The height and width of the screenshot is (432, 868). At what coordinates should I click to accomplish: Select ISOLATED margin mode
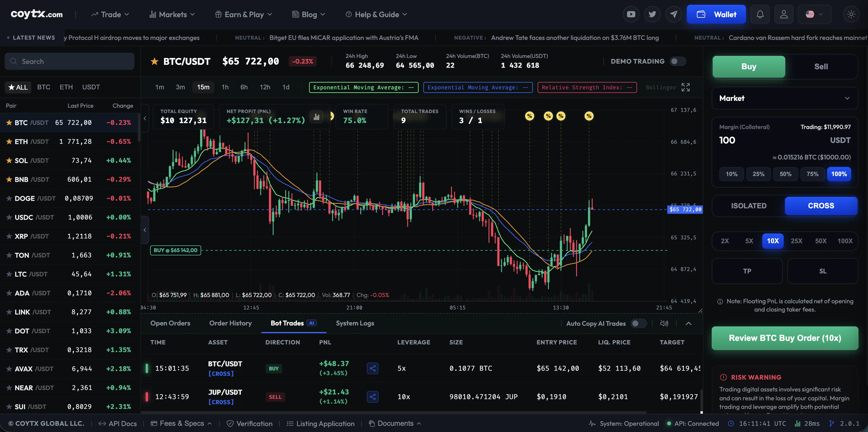click(748, 206)
